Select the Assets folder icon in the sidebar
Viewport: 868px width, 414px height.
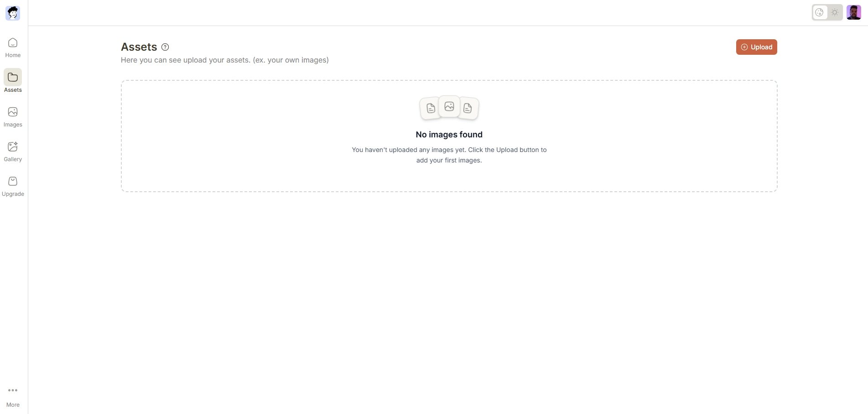tap(13, 78)
